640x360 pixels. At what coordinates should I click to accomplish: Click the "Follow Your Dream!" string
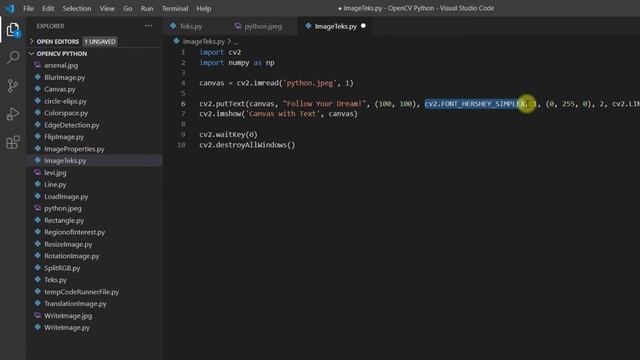(324, 104)
